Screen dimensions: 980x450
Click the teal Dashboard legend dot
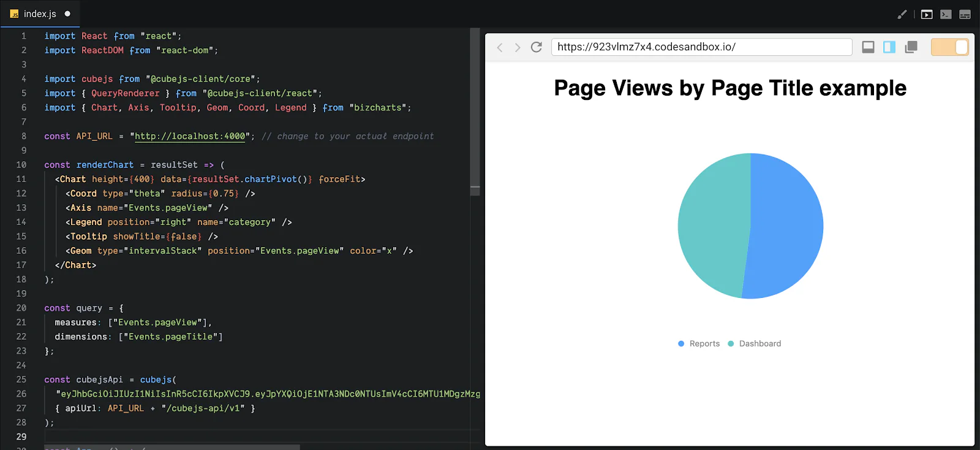(731, 344)
